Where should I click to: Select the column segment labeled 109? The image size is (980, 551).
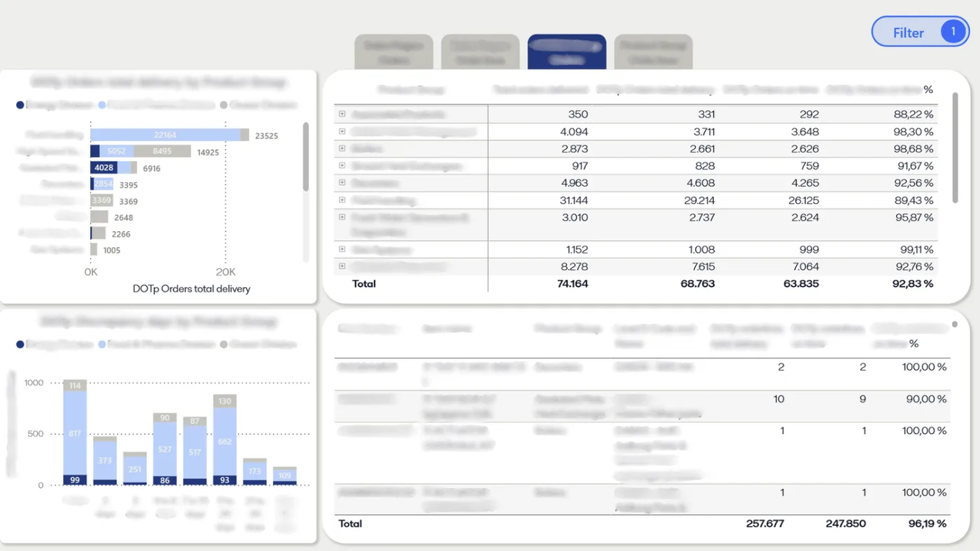tap(285, 475)
